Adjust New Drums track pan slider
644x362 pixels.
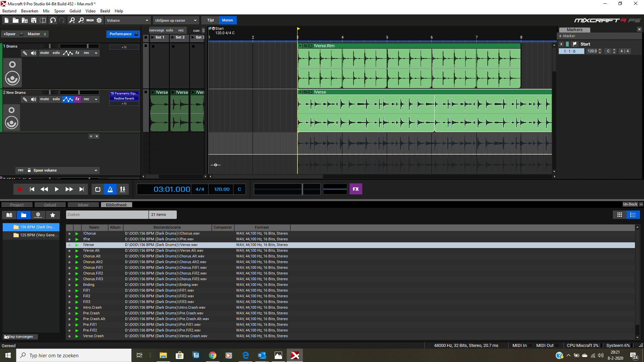coord(50,93)
